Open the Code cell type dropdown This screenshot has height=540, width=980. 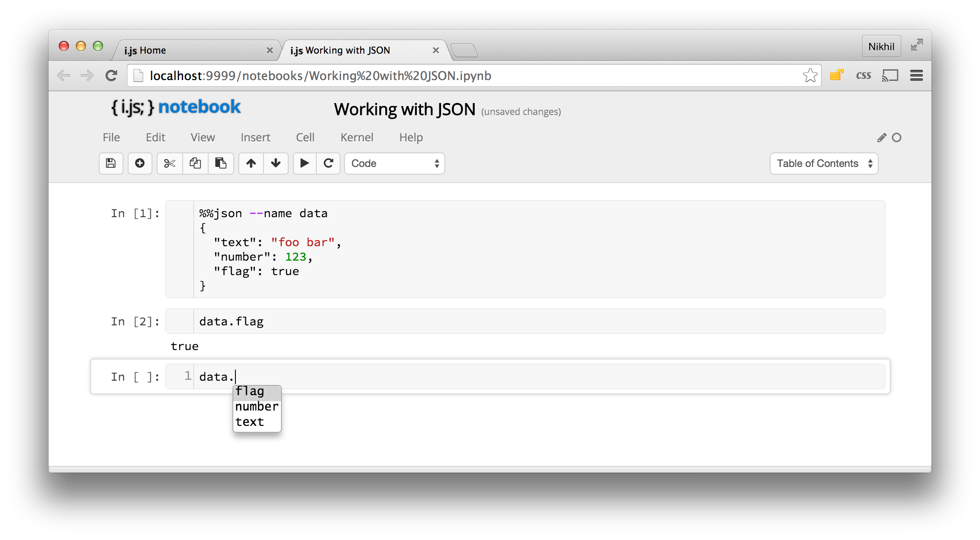coord(394,164)
